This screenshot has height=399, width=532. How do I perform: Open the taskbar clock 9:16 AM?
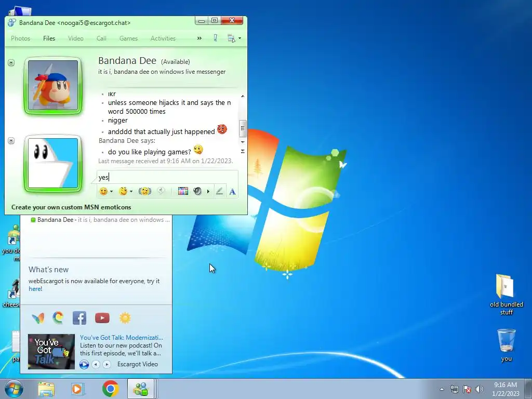tap(506, 389)
